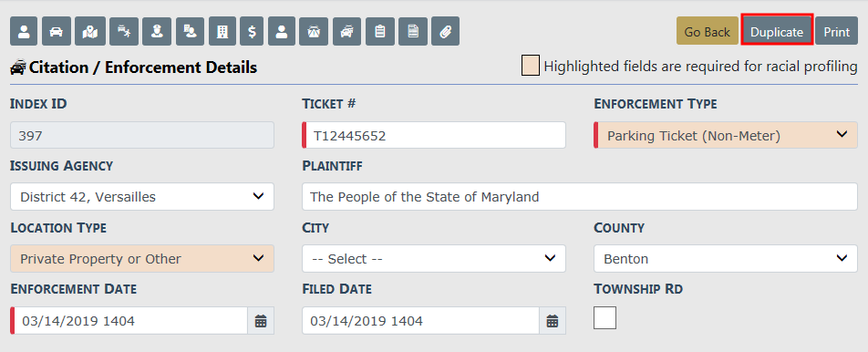This screenshot has height=352, width=868.
Task: Click the document page icon
Action: click(x=413, y=32)
